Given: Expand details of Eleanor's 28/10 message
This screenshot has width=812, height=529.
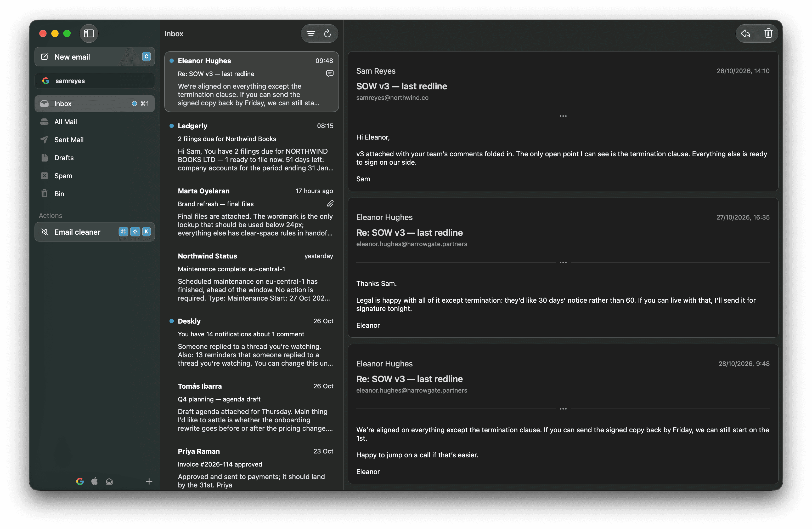Looking at the screenshot, I should click(563, 409).
